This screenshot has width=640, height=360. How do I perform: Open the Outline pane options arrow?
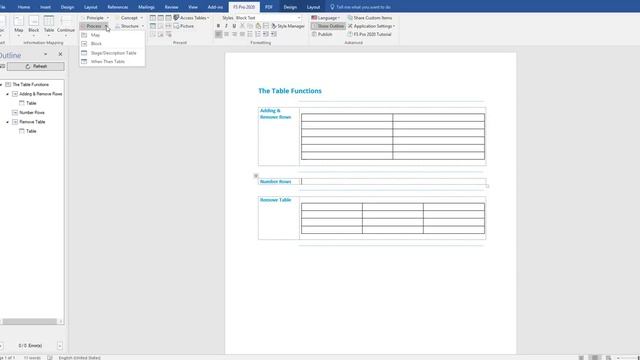pyautogui.click(x=45, y=54)
